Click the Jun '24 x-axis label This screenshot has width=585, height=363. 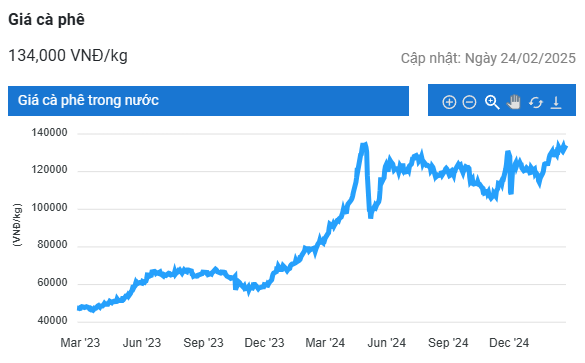[387, 342]
